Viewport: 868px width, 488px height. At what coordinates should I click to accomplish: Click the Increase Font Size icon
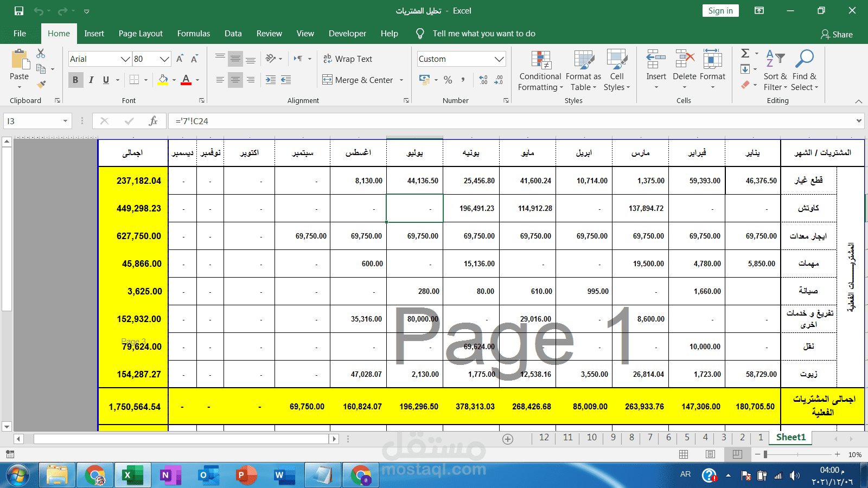click(180, 59)
